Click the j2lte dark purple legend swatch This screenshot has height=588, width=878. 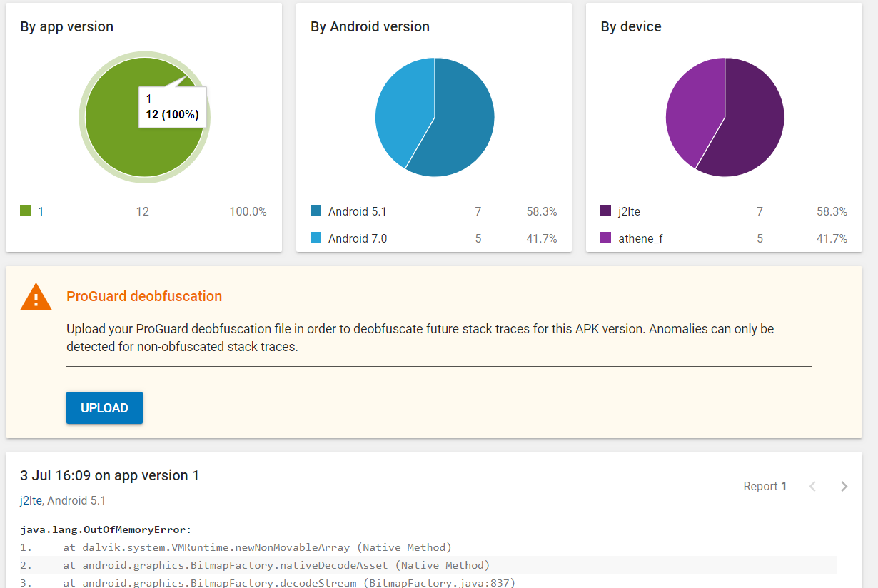(x=606, y=211)
